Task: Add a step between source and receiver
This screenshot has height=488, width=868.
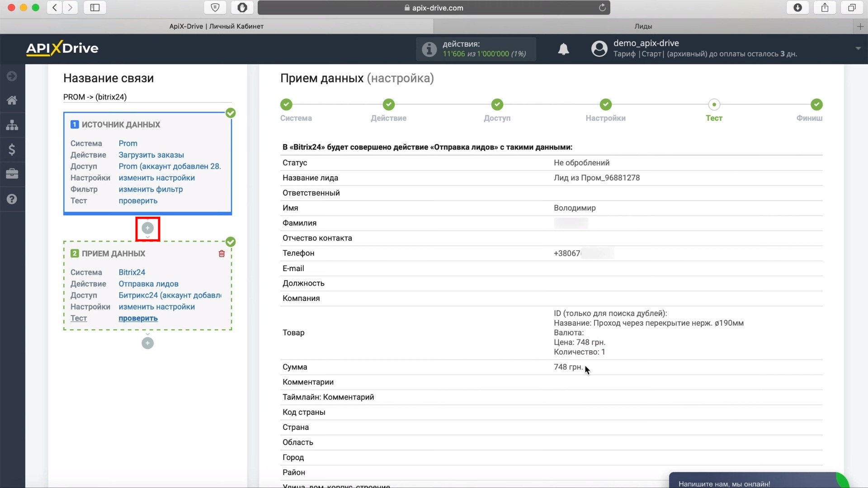Action: (x=147, y=228)
